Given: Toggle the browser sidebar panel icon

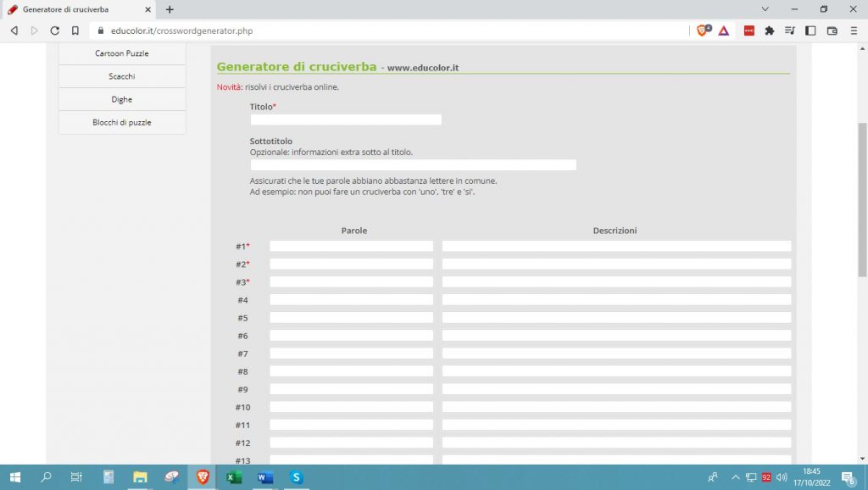Looking at the screenshot, I should pos(810,31).
